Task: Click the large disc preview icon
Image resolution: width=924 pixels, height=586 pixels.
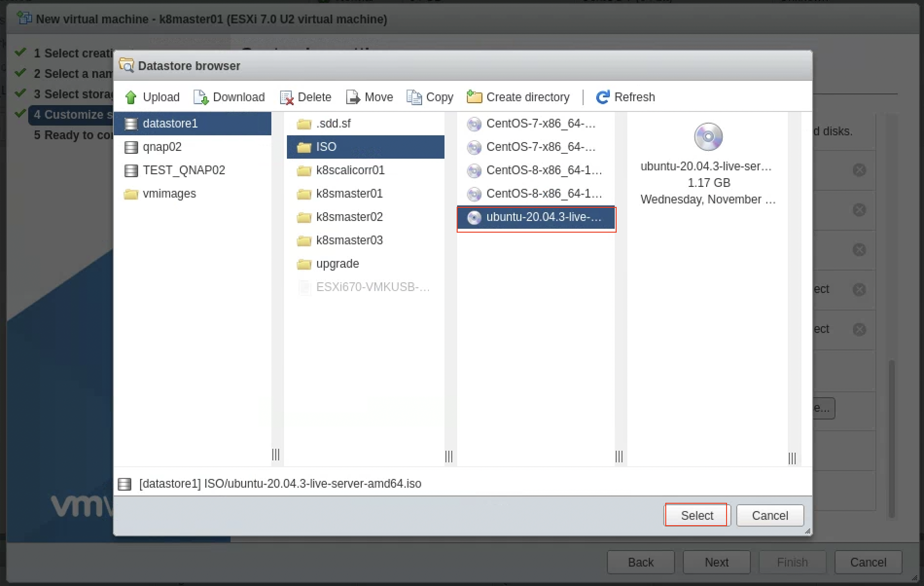Action: coord(708,137)
